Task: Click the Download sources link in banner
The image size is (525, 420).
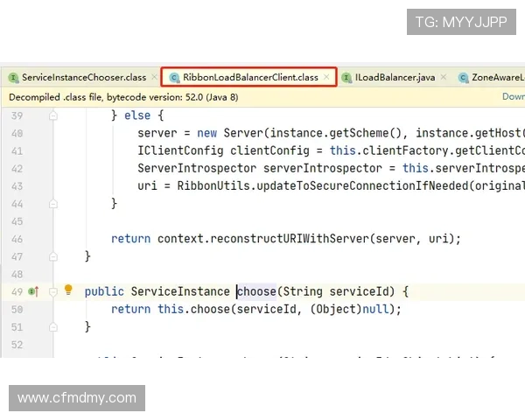Action: tap(514, 97)
